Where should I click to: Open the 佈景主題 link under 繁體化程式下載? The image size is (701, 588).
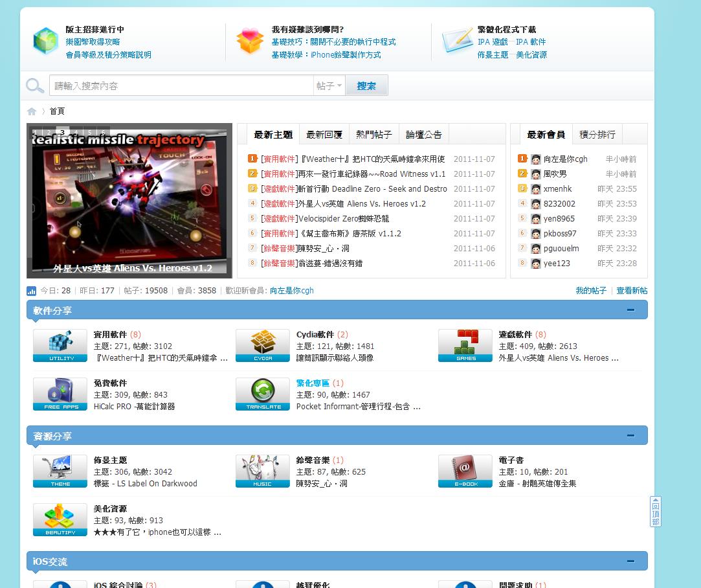click(493, 55)
